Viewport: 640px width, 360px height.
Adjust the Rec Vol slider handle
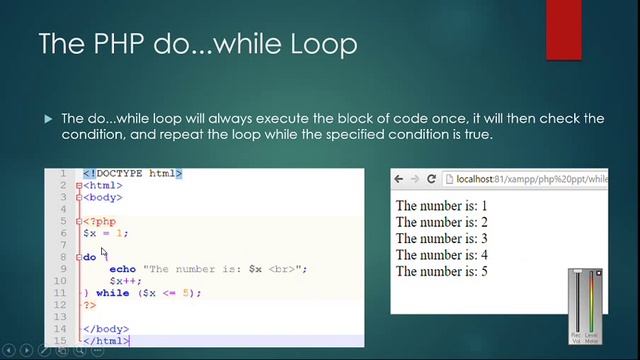[578, 271]
